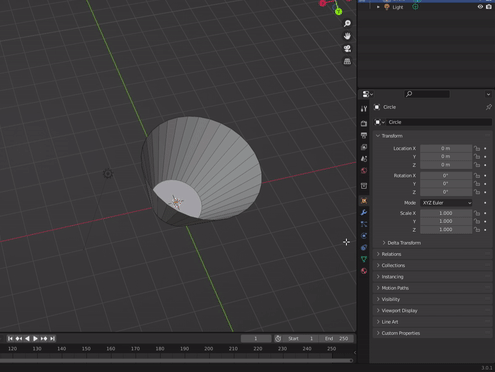
Task: Jump to the next keyframe
Action: (x=44, y=338)
